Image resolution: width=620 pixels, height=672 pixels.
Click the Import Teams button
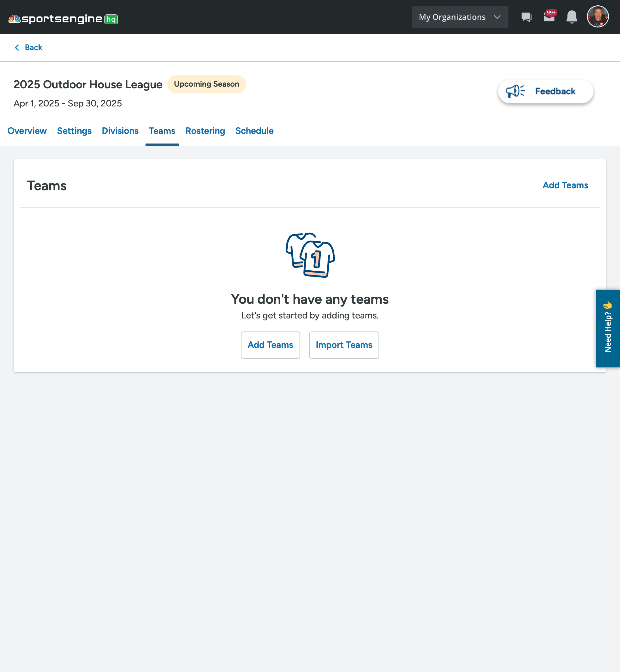coord(344,345)
